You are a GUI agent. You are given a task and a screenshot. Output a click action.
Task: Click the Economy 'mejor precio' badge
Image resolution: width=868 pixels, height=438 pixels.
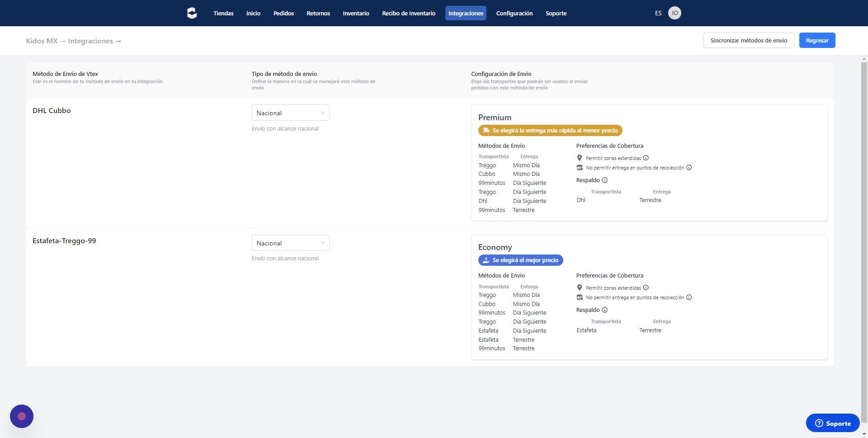pyautogui.click(x=521, y=260)
